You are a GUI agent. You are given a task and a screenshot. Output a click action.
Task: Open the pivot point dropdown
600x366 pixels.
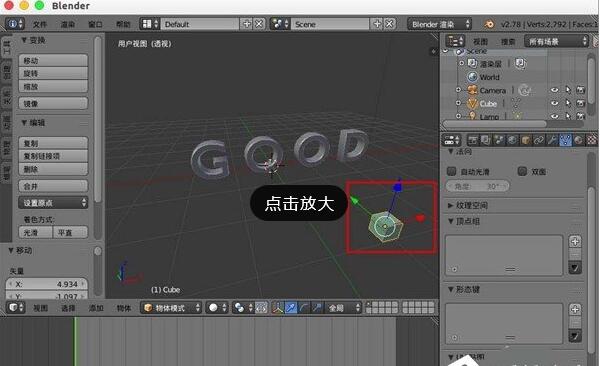(x=243, y=307)
